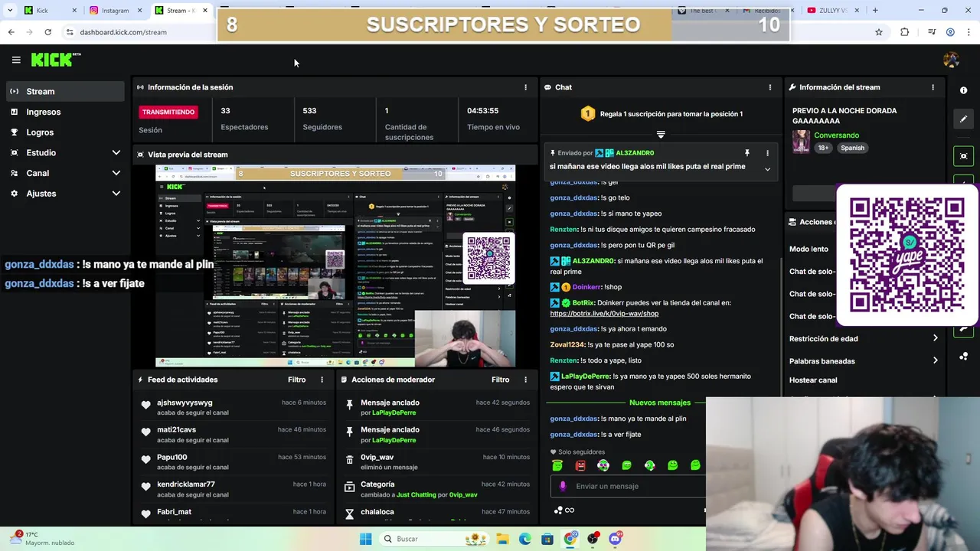980x551 pixels.
Task: Unpin the message via the pin icon
Action: point(746,153)
